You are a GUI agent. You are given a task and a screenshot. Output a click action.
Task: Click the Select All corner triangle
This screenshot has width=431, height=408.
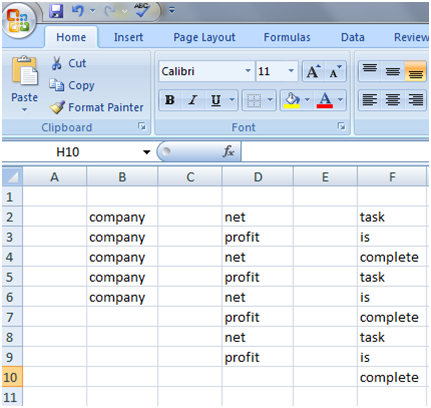13,177
